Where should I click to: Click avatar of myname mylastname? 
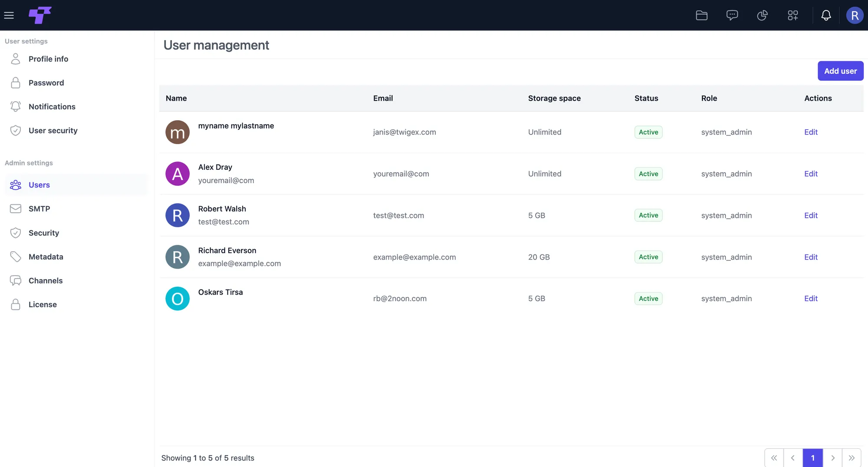tap(178, 132)
